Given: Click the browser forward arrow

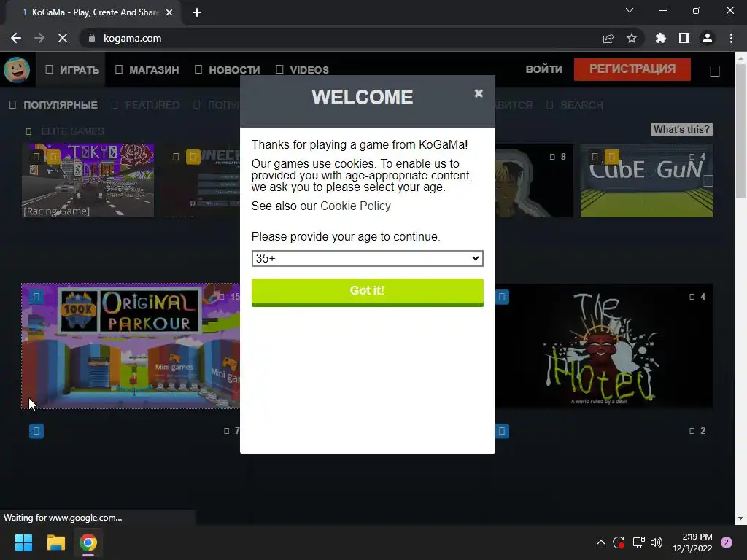Looking at the screenshot, I should pos(39,38).
